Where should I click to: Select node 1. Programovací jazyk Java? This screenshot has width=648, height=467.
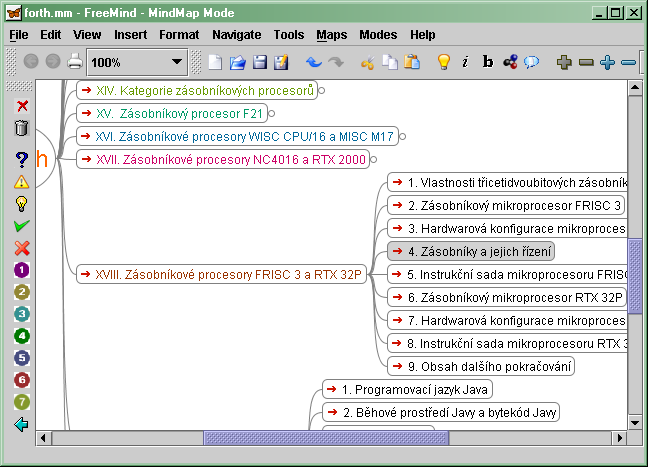(x=408, y=389)
